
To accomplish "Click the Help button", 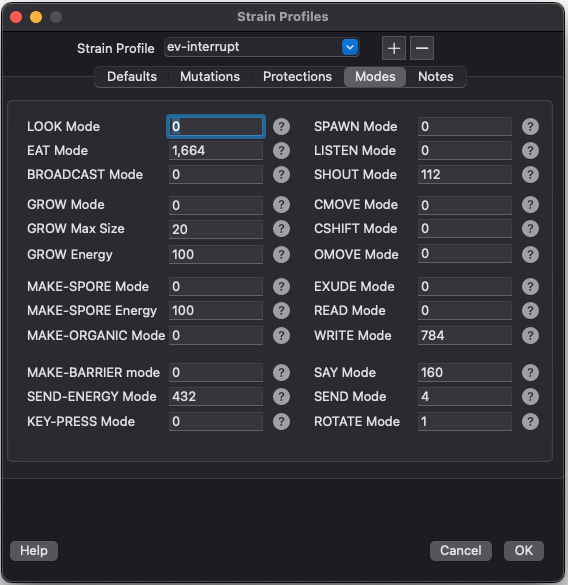I will 34,551.
